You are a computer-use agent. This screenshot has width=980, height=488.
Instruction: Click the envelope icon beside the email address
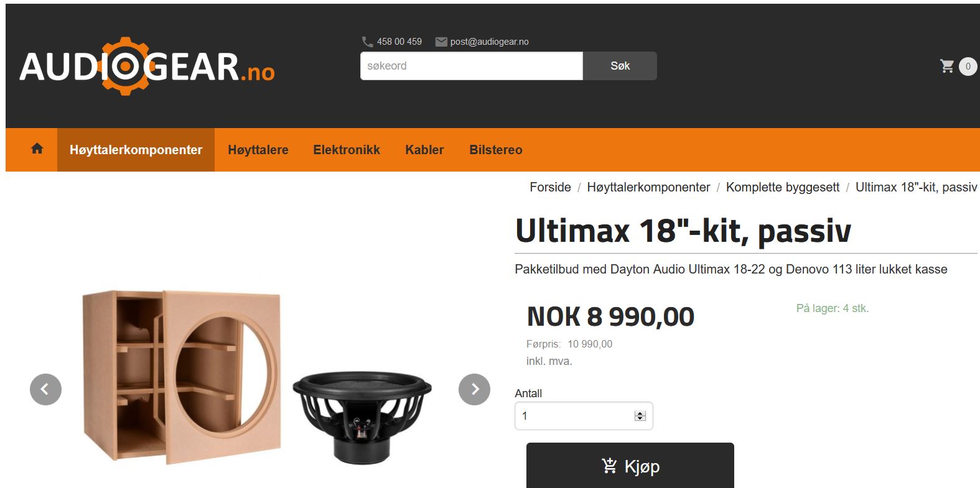(x=441, y=42)
